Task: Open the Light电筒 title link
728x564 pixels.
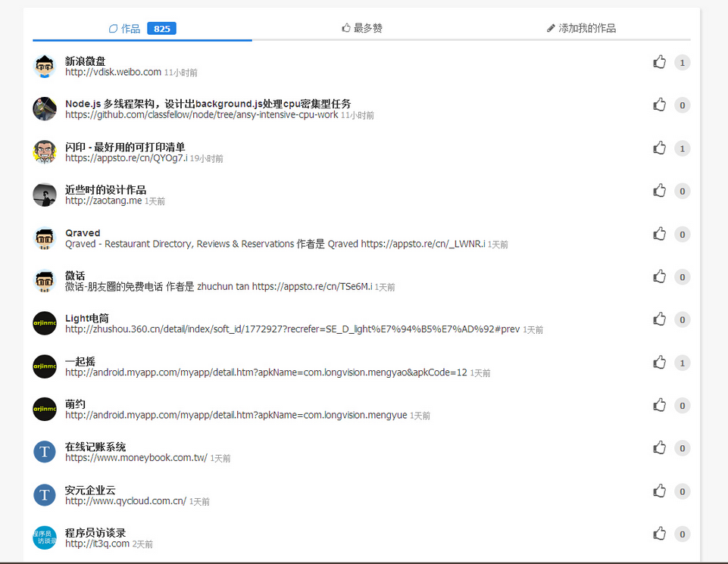Action: 87,318
